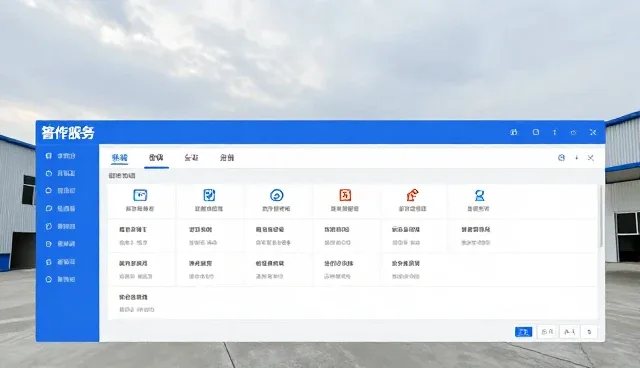The height and width of the screenshot is (368, 640).
Task: Switch to the third tab in the tab row
Action: [191, 158]
